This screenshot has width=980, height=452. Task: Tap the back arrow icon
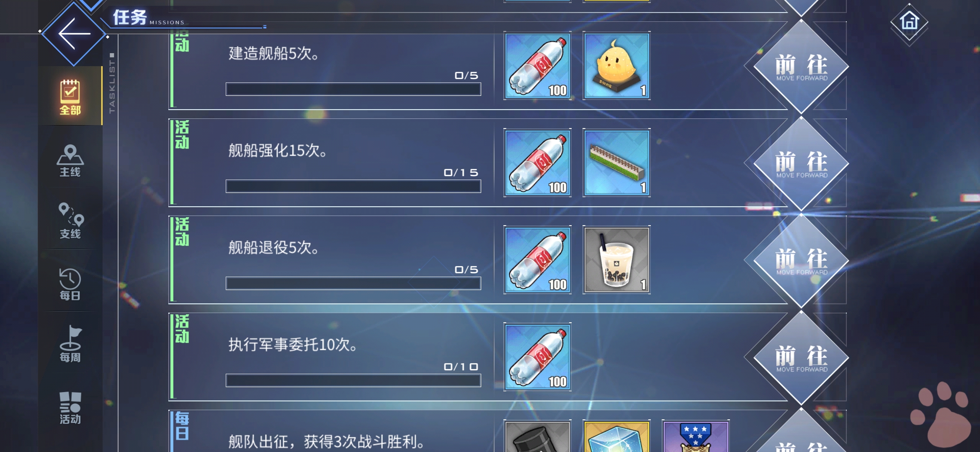coord(74,33)
